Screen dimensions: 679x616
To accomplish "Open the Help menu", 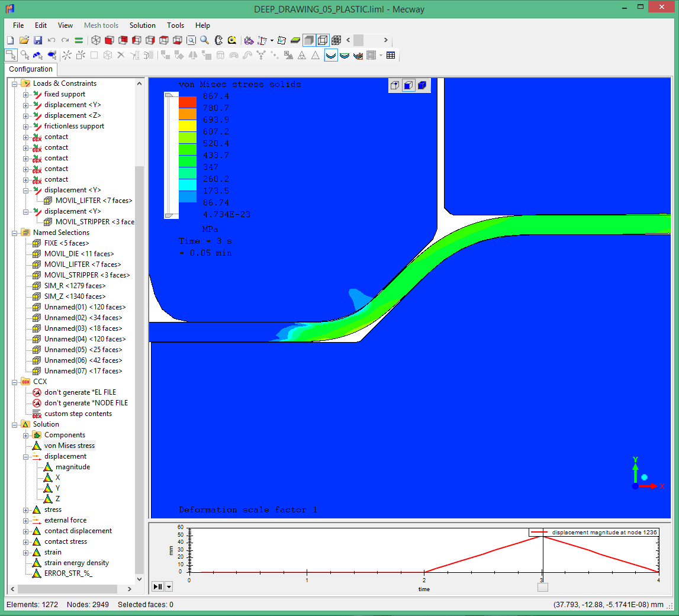I will click(202, 25).
